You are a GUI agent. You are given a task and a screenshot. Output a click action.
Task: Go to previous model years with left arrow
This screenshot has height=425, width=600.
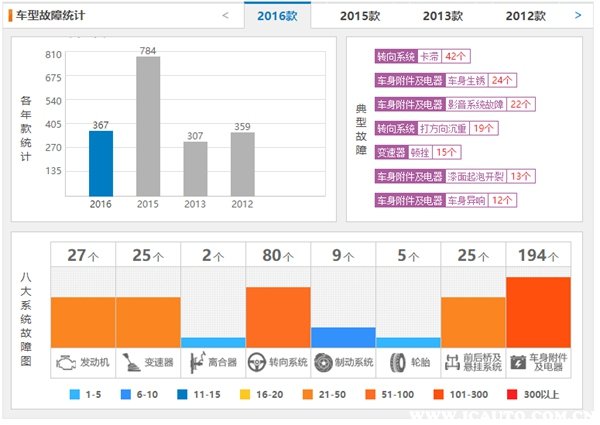click(x=224, y=15)
